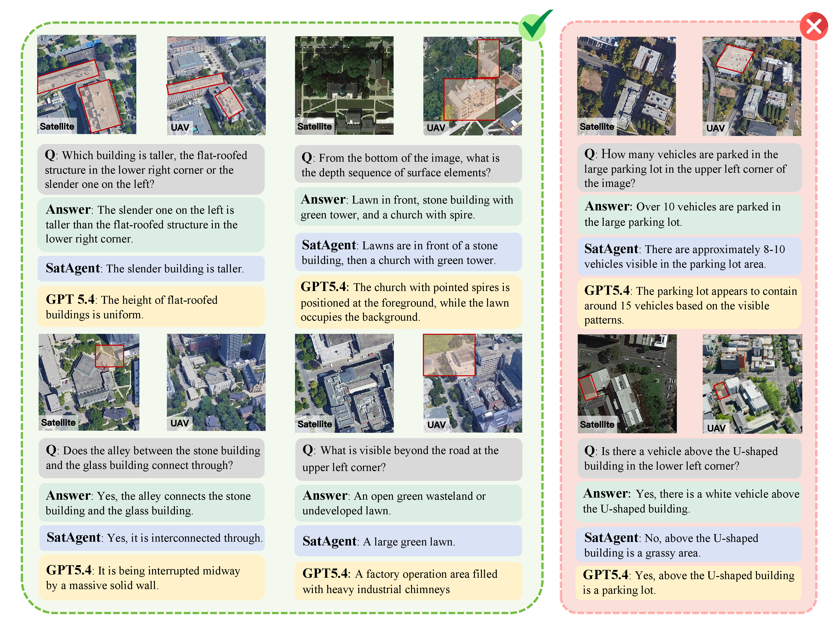Select the question 'What is visible beyond the road'
The height and width of the screenshot is (626, 840).
(408, 459)
